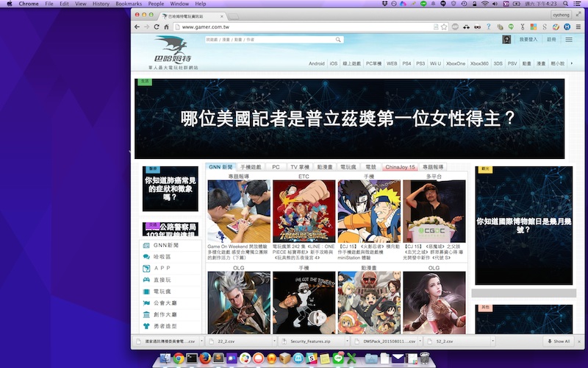Click the browser Forward arrow
This screenshot has width=588, height=368.
146,27
